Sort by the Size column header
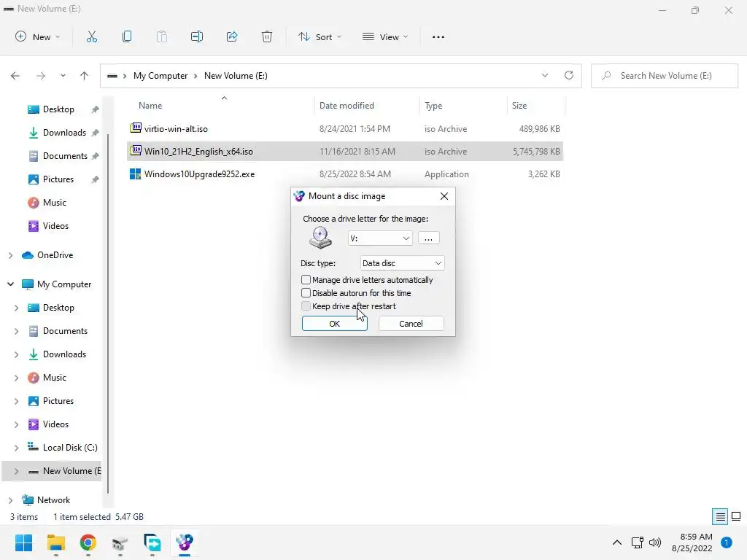This screenshot has width=747, height=560. click(x=519, y=106)
